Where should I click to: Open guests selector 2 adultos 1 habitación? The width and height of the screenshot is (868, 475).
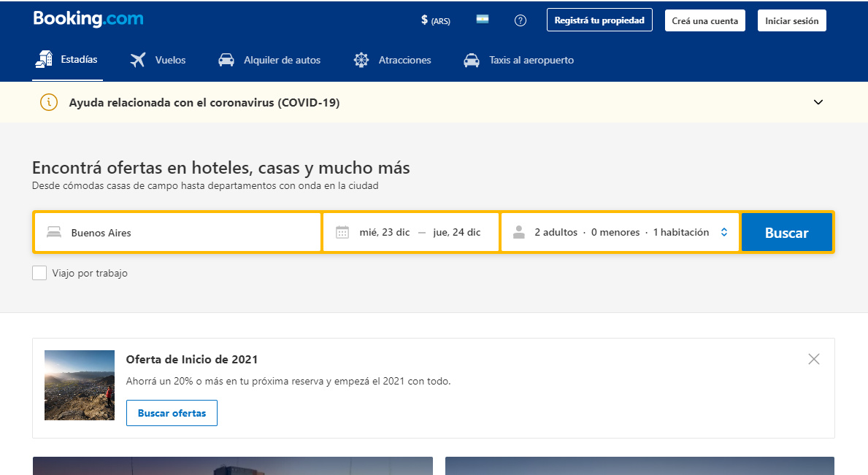620,232
